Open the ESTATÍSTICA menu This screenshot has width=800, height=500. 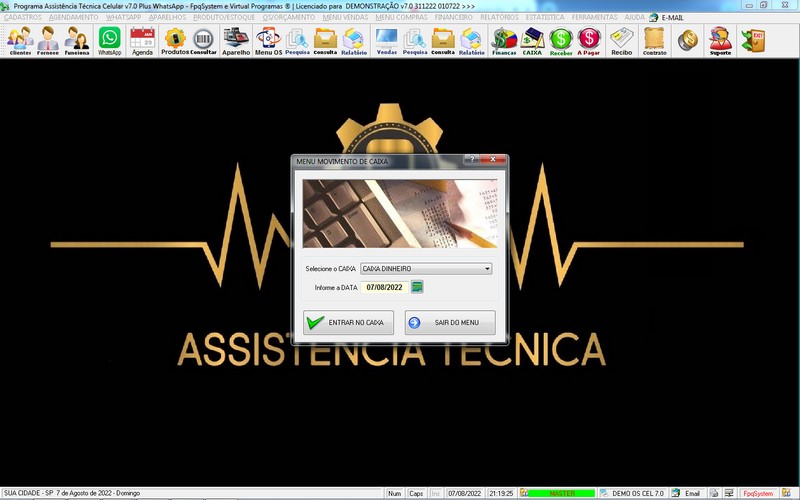tap(545, 17)
